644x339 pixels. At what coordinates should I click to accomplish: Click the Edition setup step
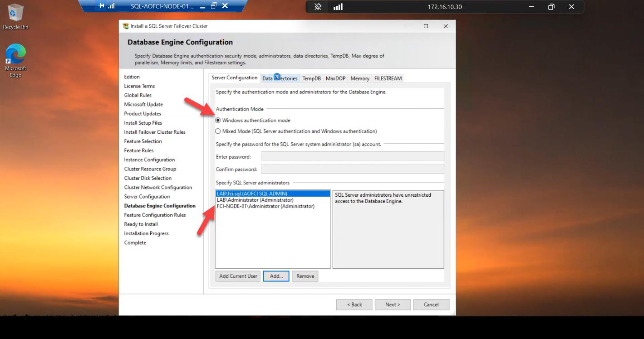click(132, 77)
